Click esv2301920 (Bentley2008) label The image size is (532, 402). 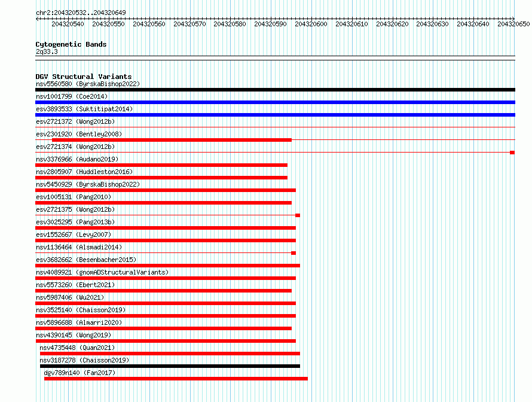tap(79, 134)
